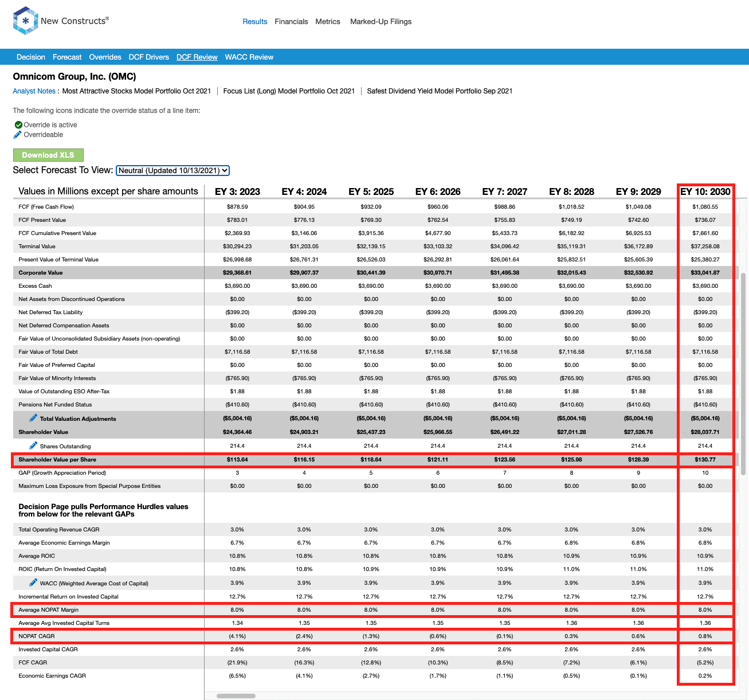Viewport: 749px width, 700px height.
Task: Go to the DCF Drivers menu item
Action: [149, 57]
